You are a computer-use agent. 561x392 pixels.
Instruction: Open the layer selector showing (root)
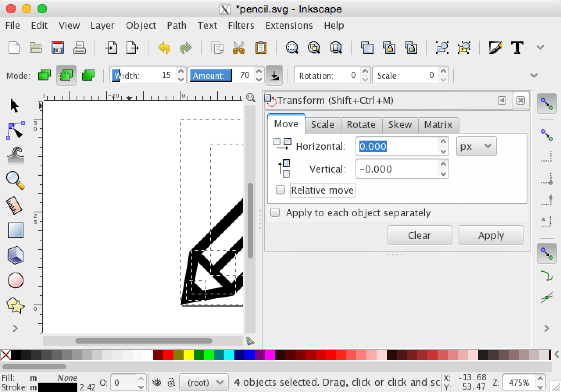click(204, 382)
